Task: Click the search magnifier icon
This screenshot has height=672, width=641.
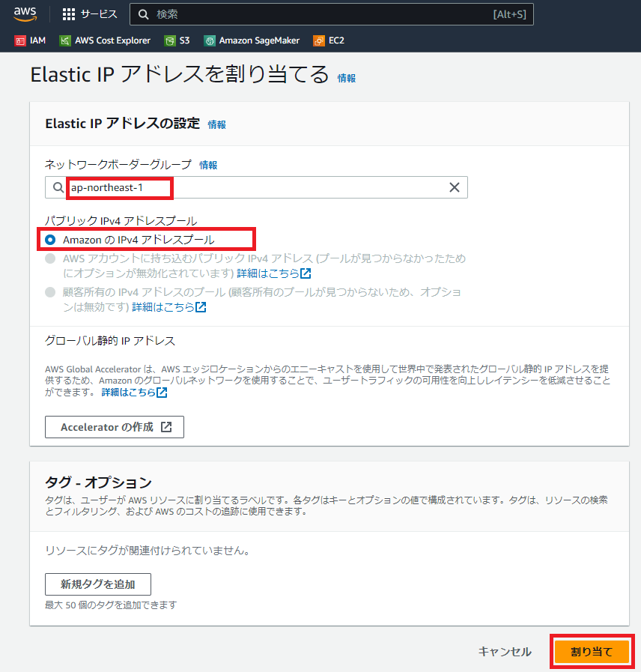Action: click(142, 13)
